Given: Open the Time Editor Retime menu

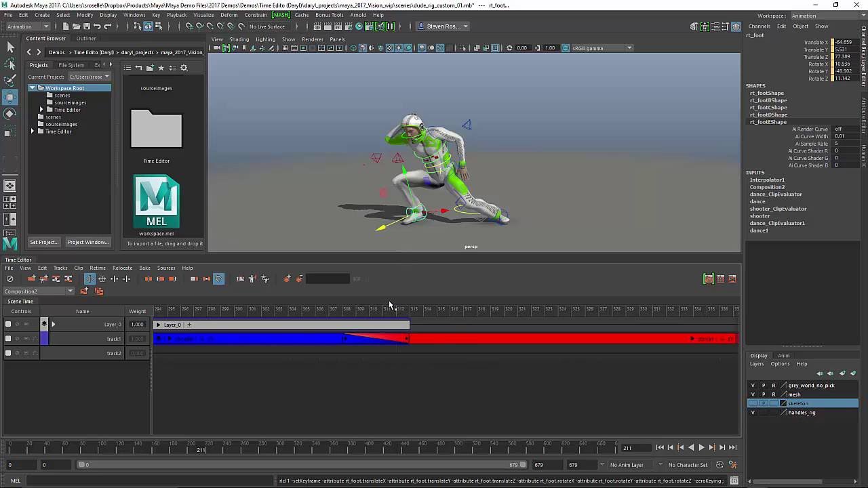Looking at the screenshot, I should tap(98, 268).
